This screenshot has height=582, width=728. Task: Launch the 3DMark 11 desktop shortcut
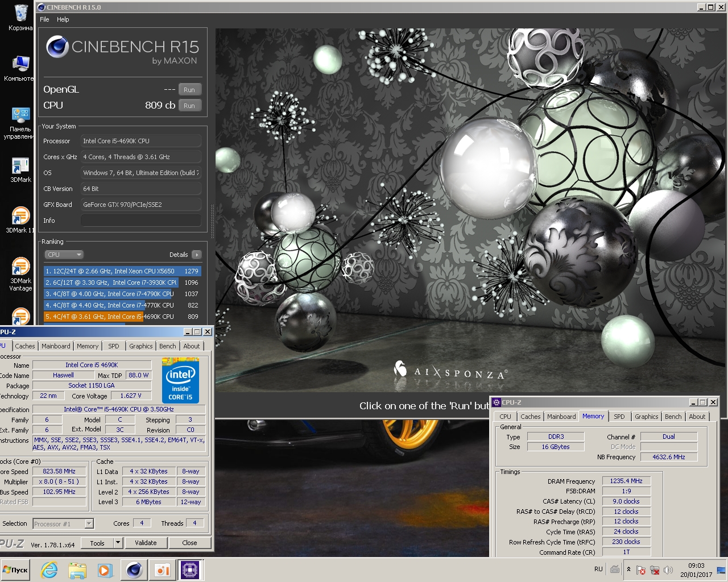[20, 220]
